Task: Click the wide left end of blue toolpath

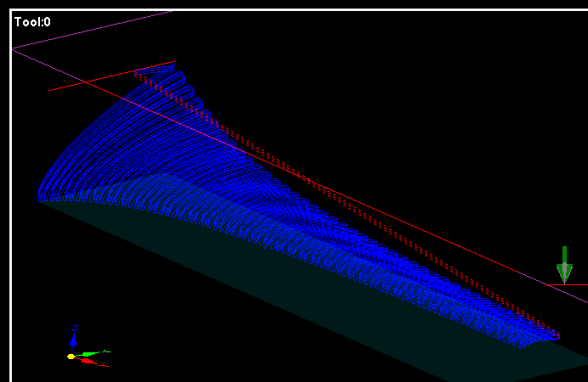Action: 51,191
